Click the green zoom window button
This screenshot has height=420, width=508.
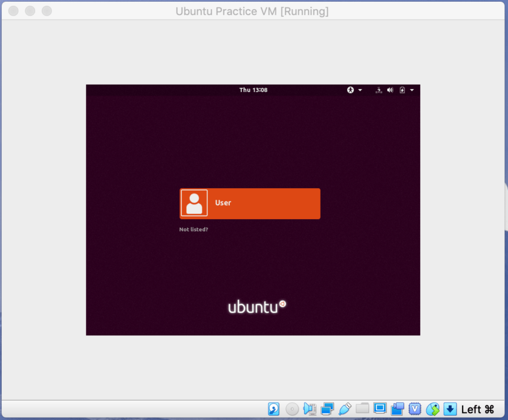click(47, 11)
